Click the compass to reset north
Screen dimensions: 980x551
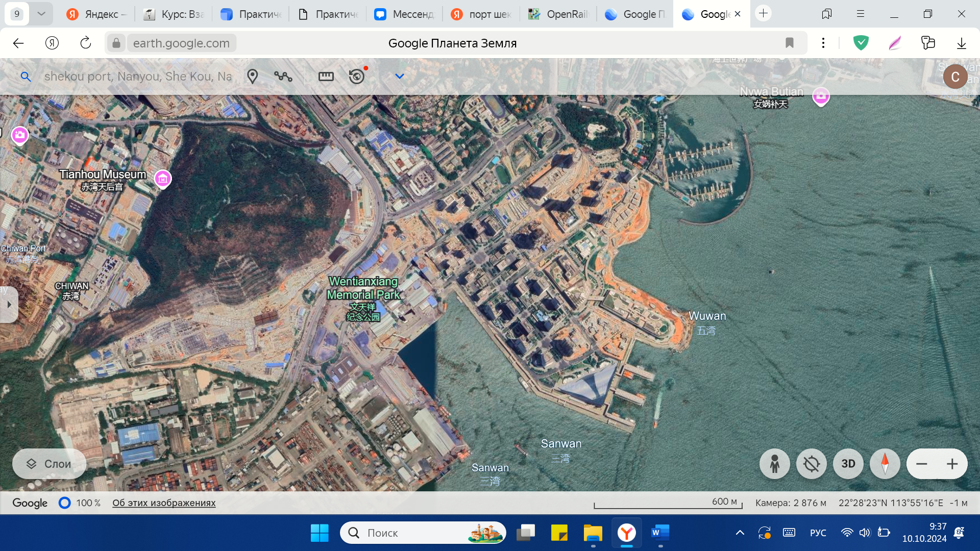pos(885,464)
